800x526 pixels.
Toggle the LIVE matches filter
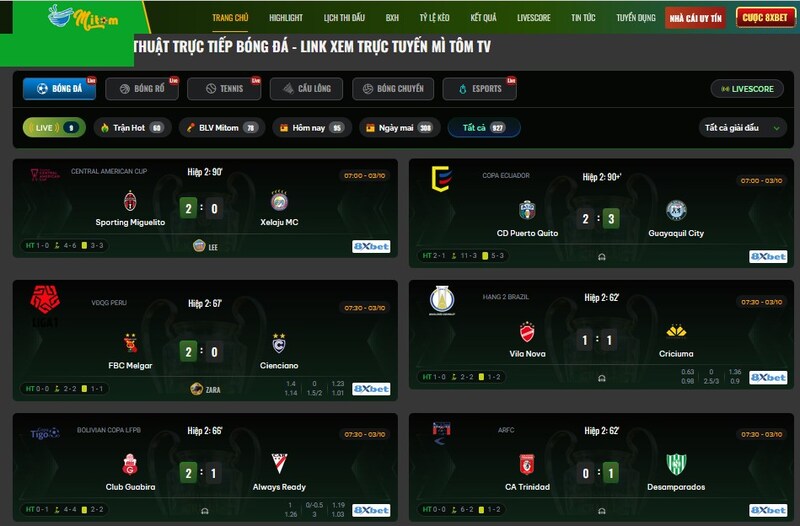click(x=54, y=128)
